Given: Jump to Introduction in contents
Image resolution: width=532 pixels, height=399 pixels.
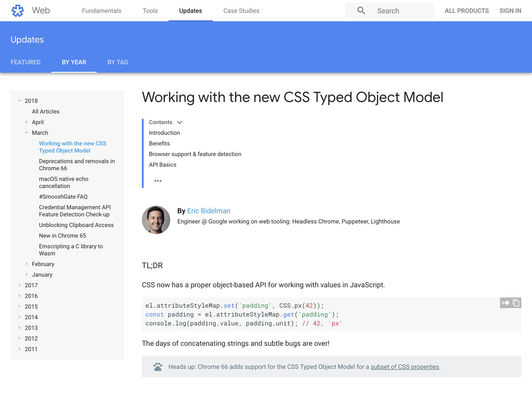Looking at the screenshot, I should click(x=164, y=133).
